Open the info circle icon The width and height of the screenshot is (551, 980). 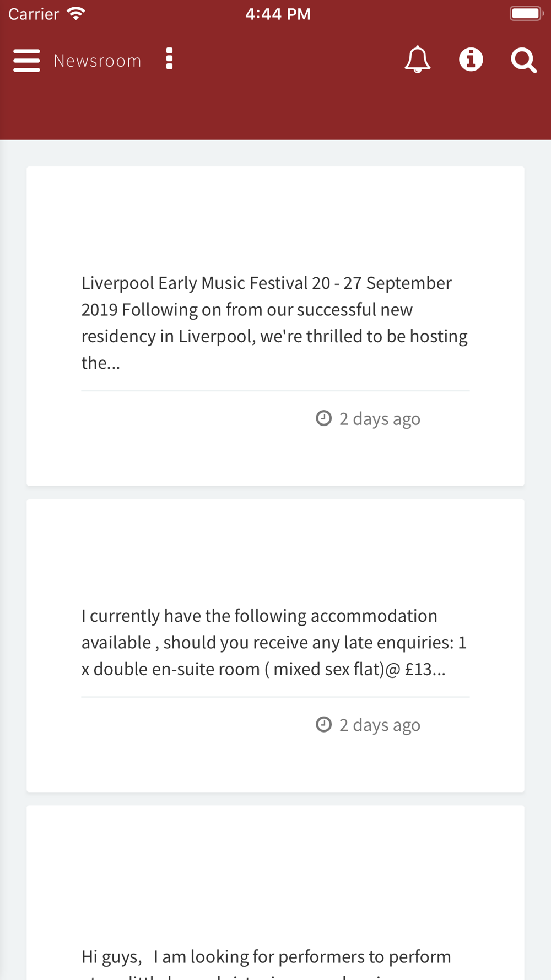[471, 60]
